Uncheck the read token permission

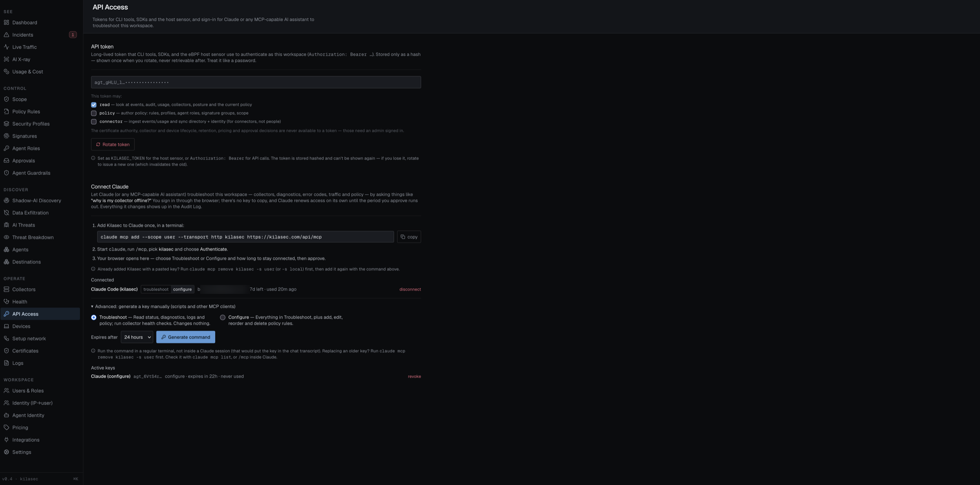94,105
